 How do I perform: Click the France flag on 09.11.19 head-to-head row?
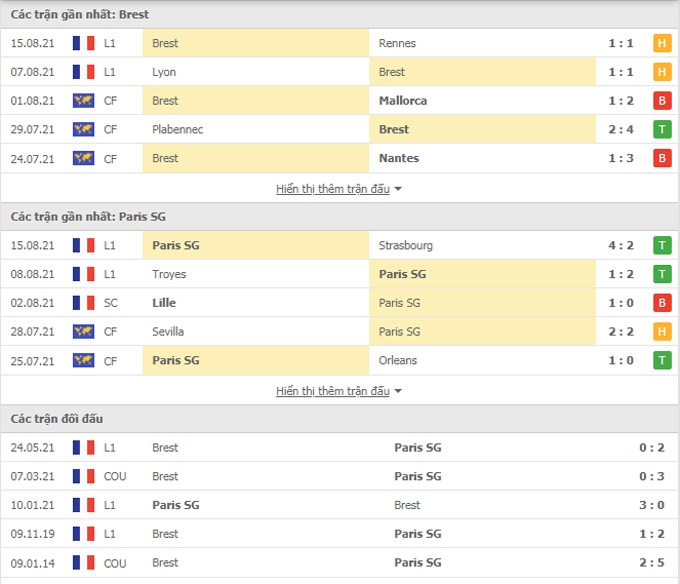(83, 534)
